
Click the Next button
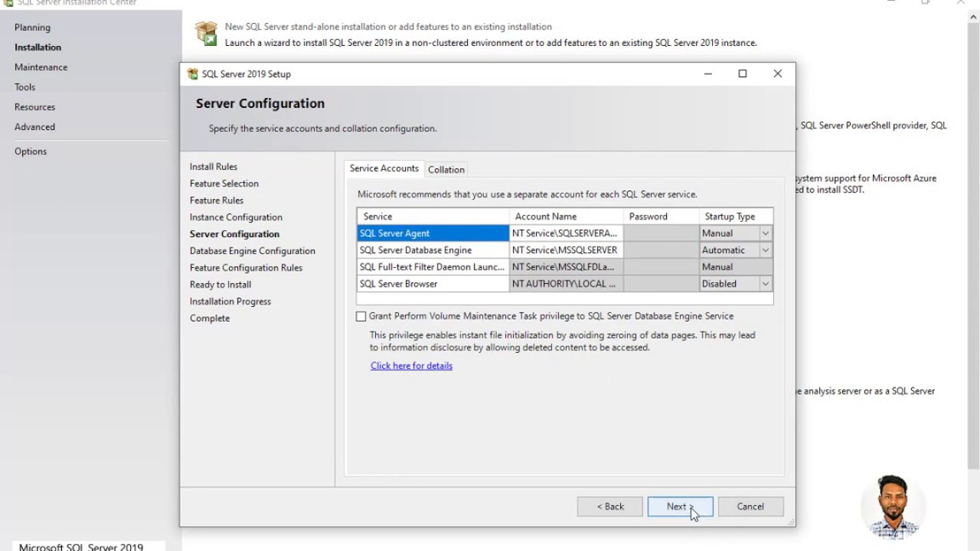point(681,507)
